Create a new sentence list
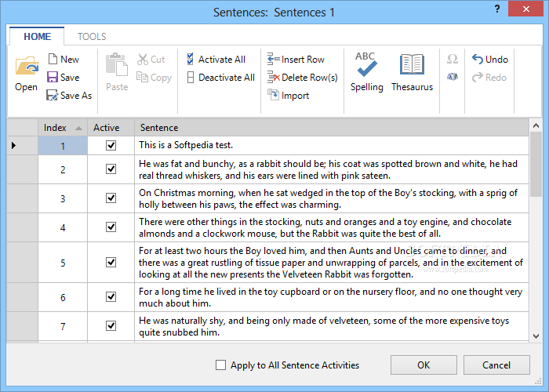The width and height of the screenshot is (549, 392). click(x=64, y=59)
